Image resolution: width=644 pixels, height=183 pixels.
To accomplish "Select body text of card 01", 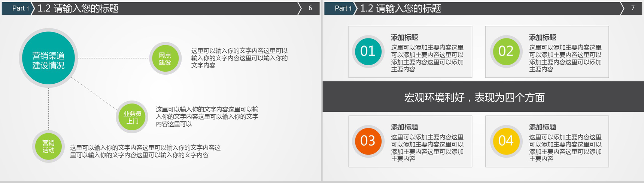I will [x=427, y=58].
